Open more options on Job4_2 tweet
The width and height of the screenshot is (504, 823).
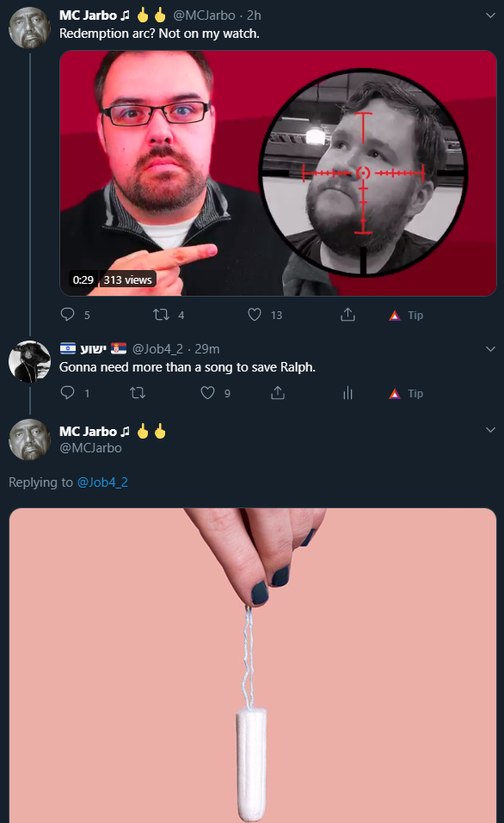click(490, 349)
